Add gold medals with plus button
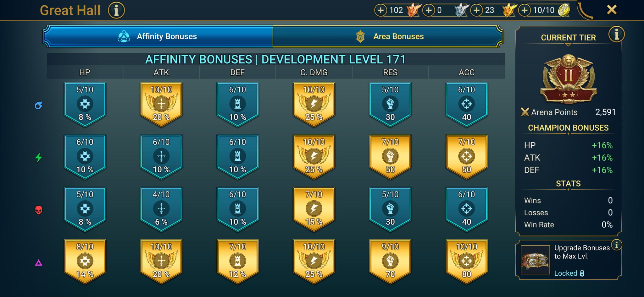Screen dimensions: 644x297 point(477,10)
